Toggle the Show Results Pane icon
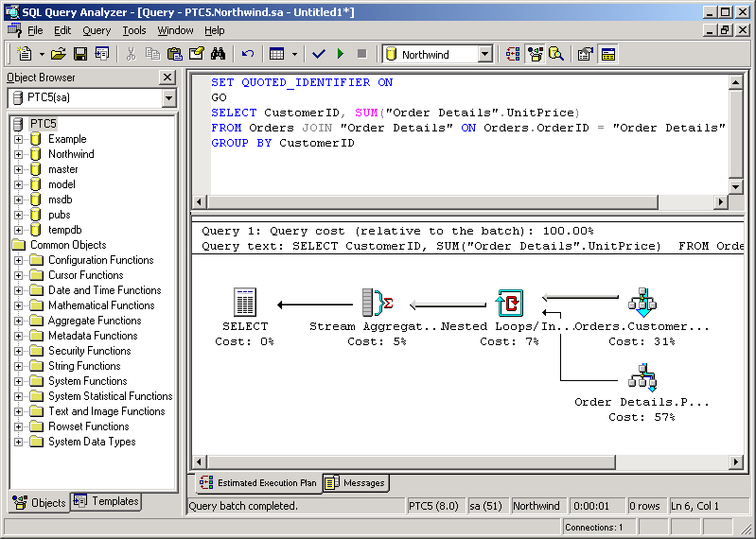 pos(608,54)
